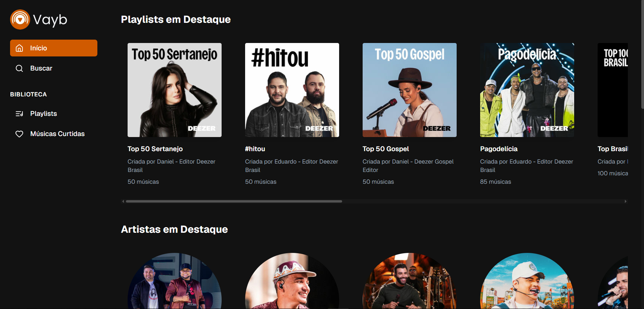Click the Vayb brand name text

tap(50, 20)
